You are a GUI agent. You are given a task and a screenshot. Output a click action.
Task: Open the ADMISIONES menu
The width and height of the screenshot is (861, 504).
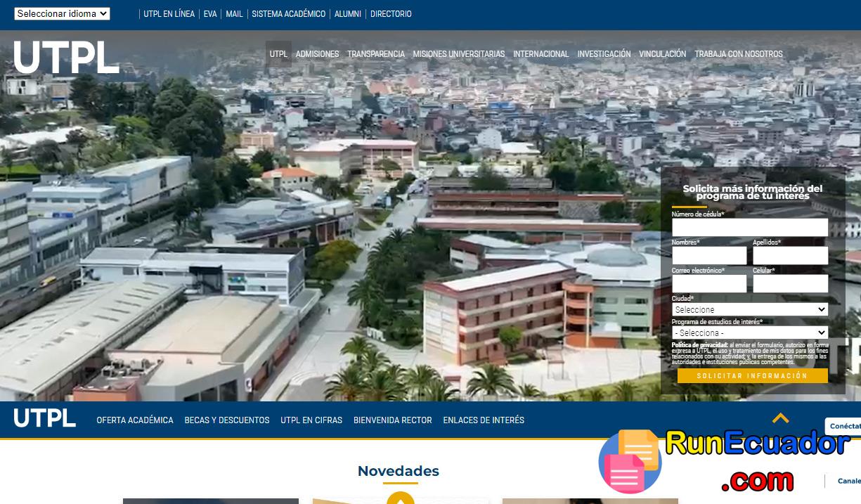coord(317,53)
